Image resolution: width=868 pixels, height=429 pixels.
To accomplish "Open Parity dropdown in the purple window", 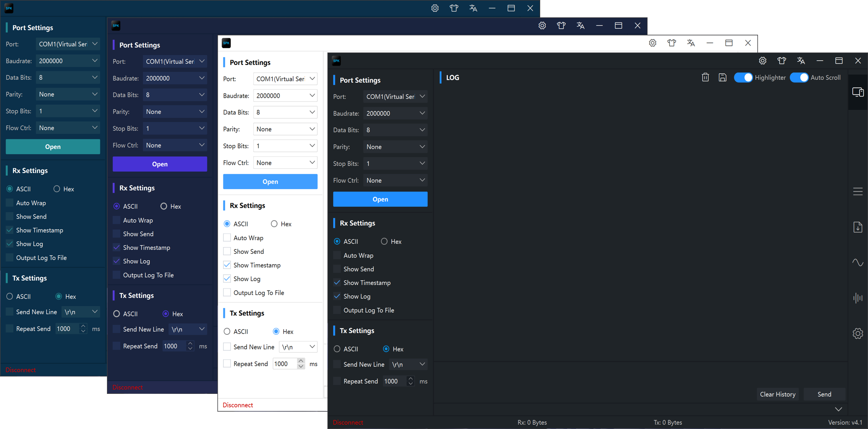I will pyautogui.click(x=175, y=112).
